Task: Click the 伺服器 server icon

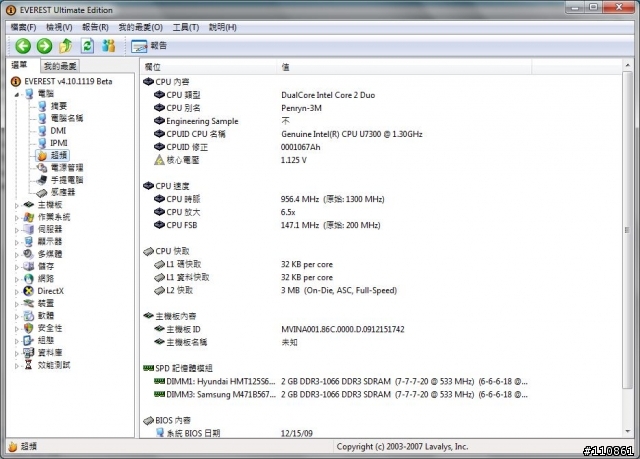Action: point(29,229)
